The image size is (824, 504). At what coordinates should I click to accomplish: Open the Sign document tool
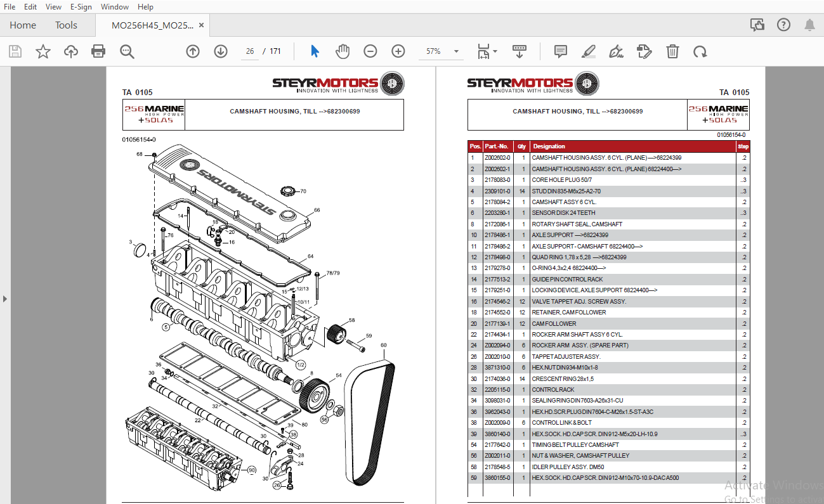[x=616, y=51]
